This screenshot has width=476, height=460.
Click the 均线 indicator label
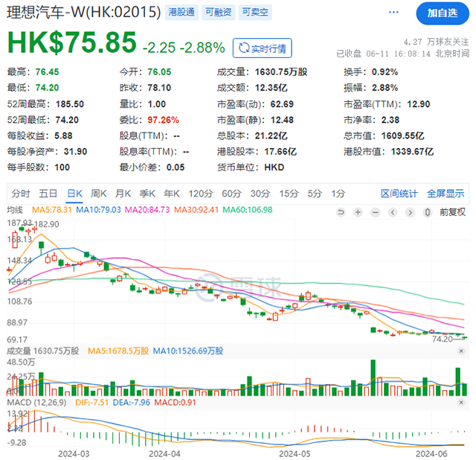tap(15, 210)
